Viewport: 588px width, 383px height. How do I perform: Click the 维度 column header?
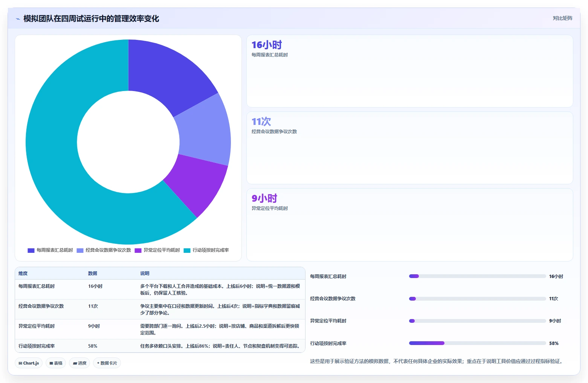click(23, 274)
